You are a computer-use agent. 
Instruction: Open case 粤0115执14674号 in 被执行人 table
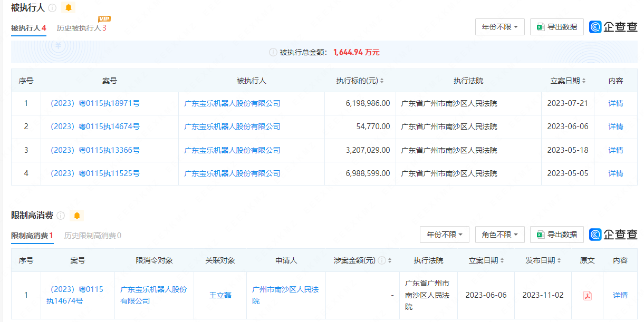click(x=95, y=126)
